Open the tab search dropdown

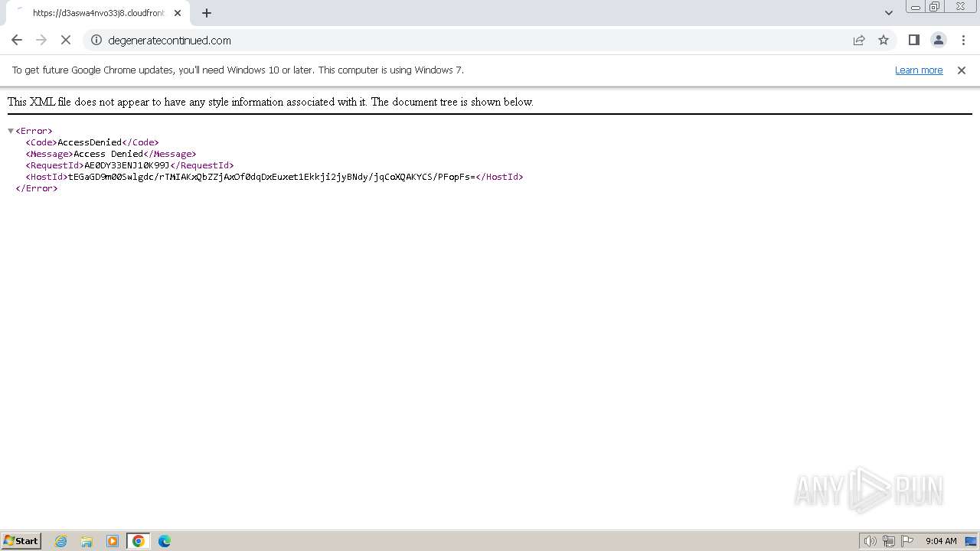coord(889,13)
